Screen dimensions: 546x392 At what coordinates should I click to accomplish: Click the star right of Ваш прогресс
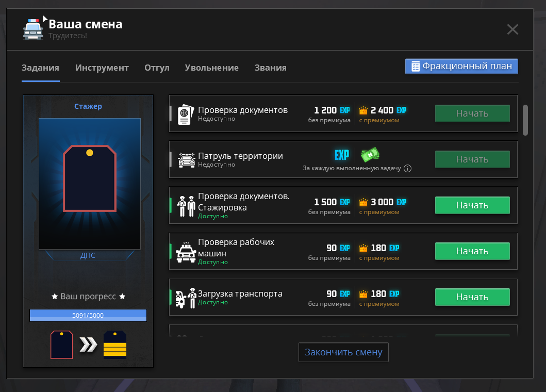pos(122,297)
